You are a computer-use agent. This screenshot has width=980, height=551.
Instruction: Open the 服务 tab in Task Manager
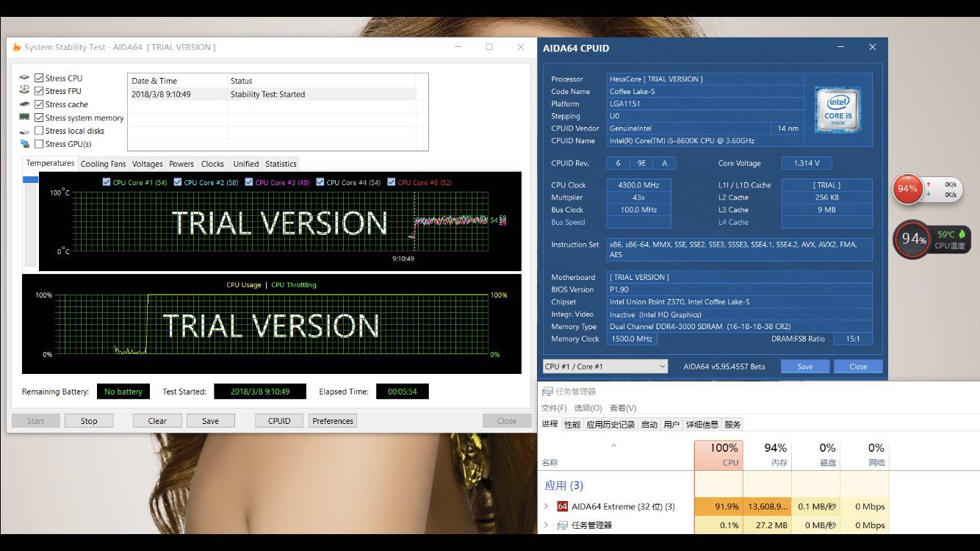(732, 425)
